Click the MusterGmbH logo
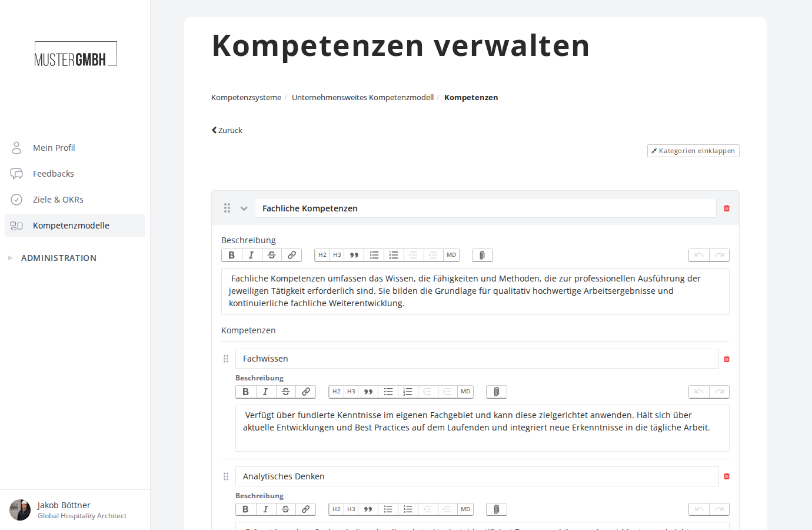Image resolution: width=812 pixels, height=530 pixels. [75, 54]
